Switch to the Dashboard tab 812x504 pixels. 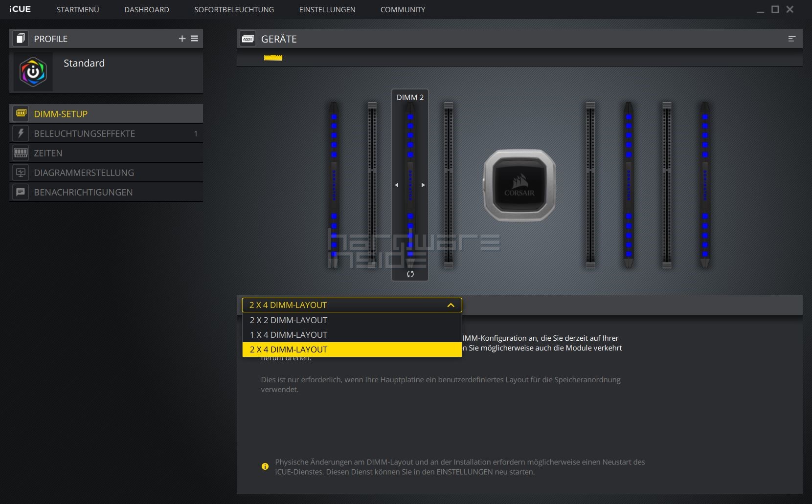(x=146, y=9)
